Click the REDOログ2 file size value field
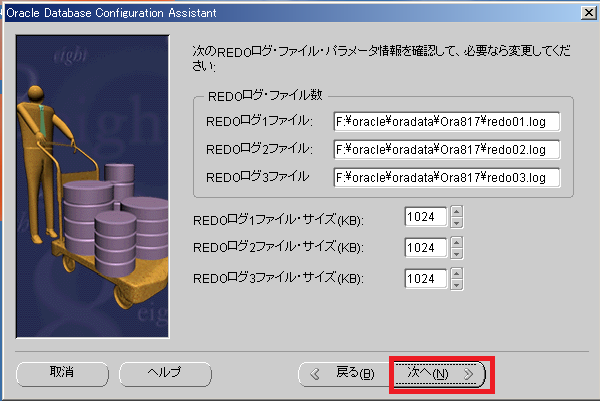 pos(426,248)
